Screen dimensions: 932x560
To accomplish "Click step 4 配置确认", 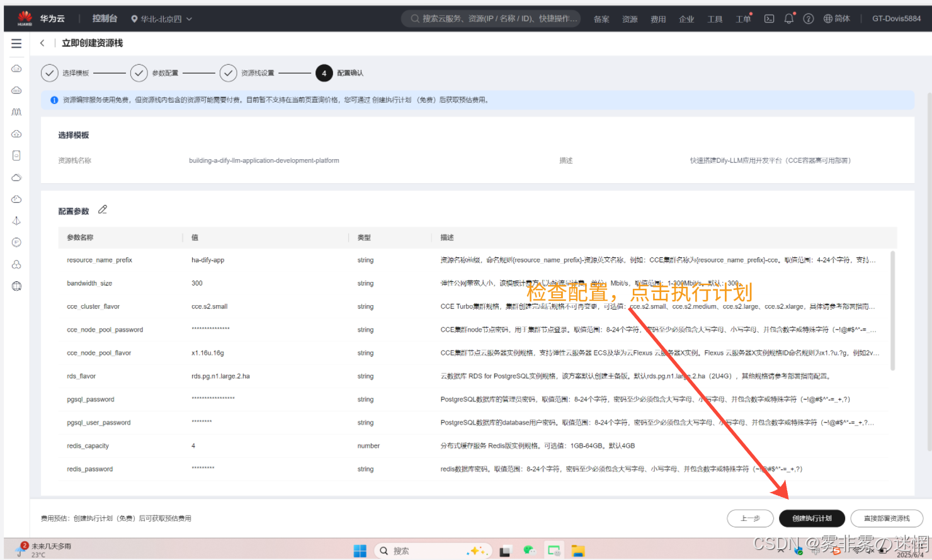I will coord(339,73).
